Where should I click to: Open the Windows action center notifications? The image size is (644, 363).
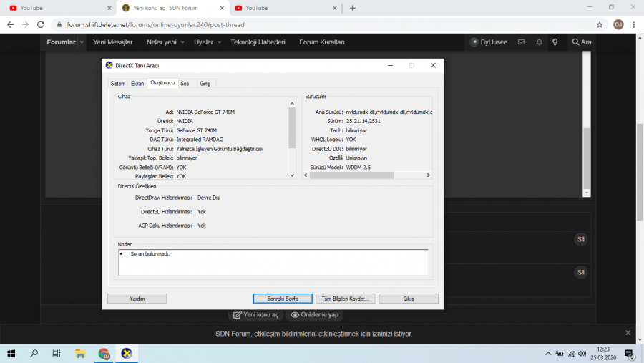(629, 354)
